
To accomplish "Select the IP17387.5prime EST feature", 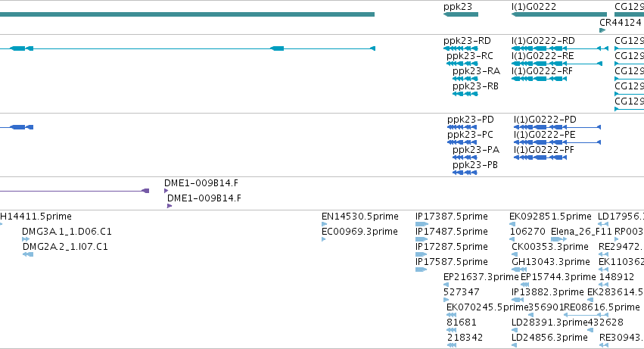I will click(x=422, y=224).
